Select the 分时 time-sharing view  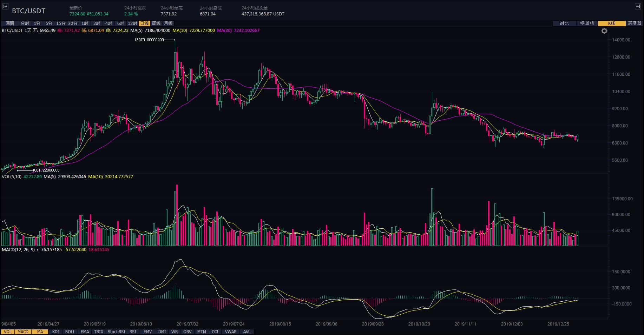(25, 24)
